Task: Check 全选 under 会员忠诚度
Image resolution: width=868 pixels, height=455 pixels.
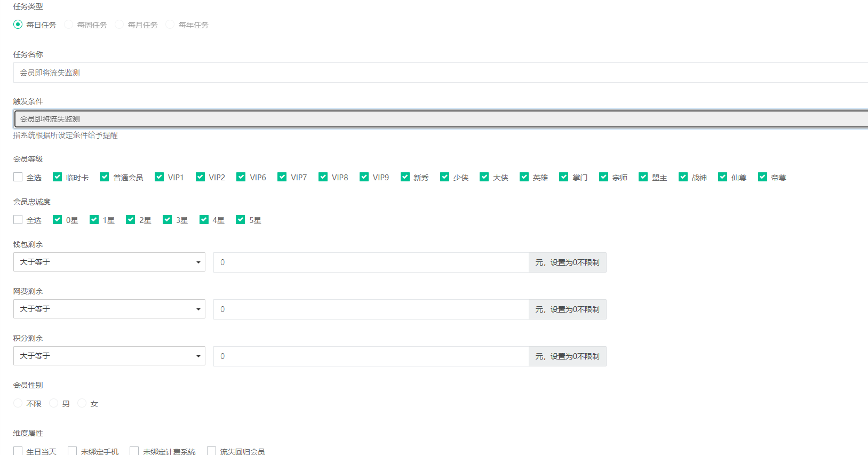Action: point(18,220)
